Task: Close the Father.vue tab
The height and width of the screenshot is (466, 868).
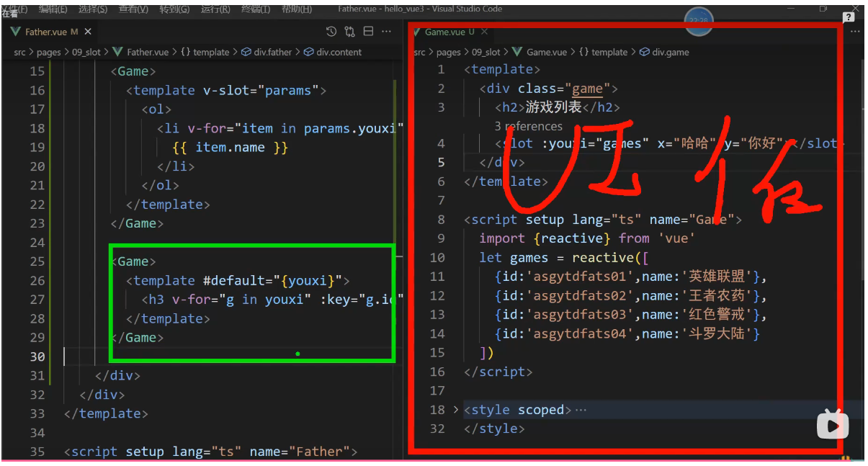Action: (x=88, y=32)
